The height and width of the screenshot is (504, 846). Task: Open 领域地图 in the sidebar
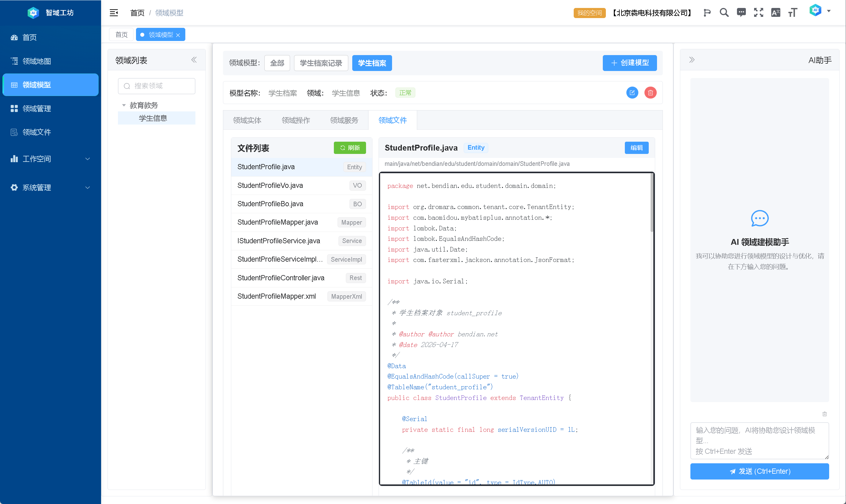[x=37, y=61]
